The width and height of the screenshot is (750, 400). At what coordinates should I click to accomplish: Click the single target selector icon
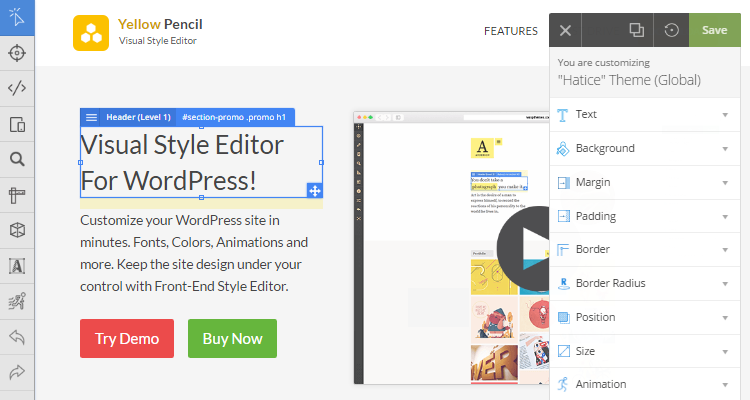17,53
